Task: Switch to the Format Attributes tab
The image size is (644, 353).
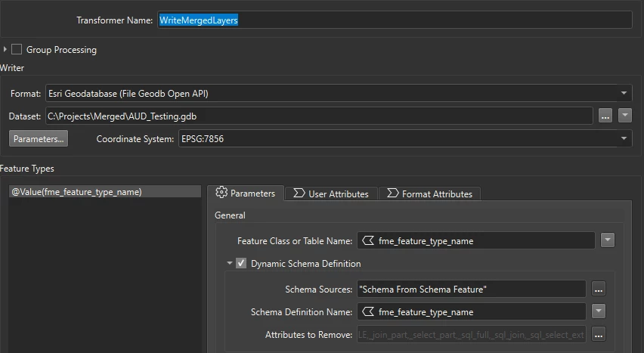Action: point(429,194)
